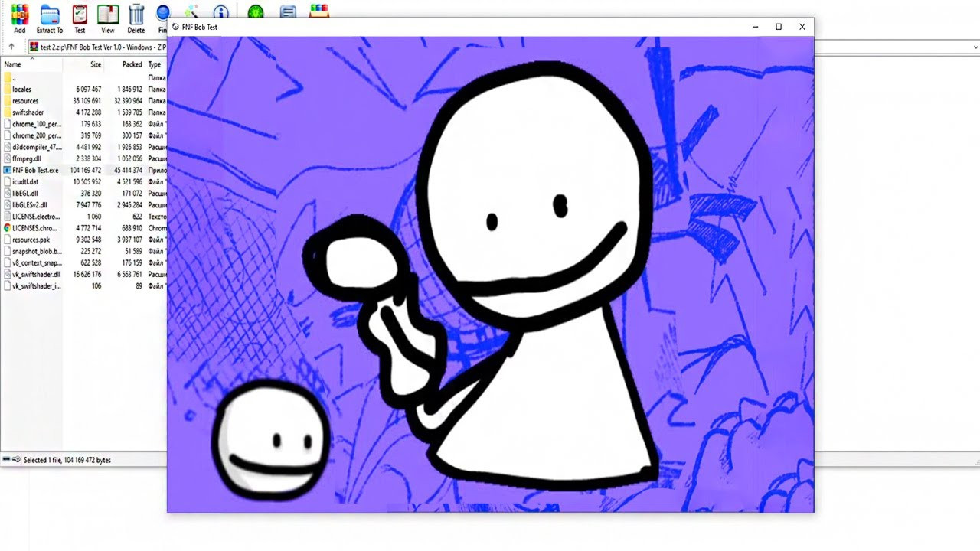Click the big Bob character in the game
This screenshot has width=980, height=551.
click(536, 275)
